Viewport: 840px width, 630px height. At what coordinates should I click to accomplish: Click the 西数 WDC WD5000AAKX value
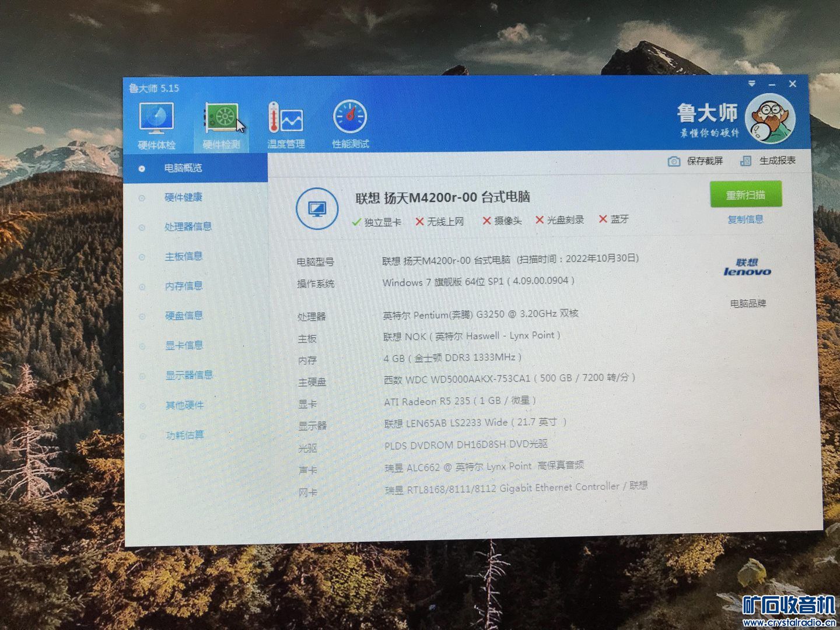coord(509,379)
